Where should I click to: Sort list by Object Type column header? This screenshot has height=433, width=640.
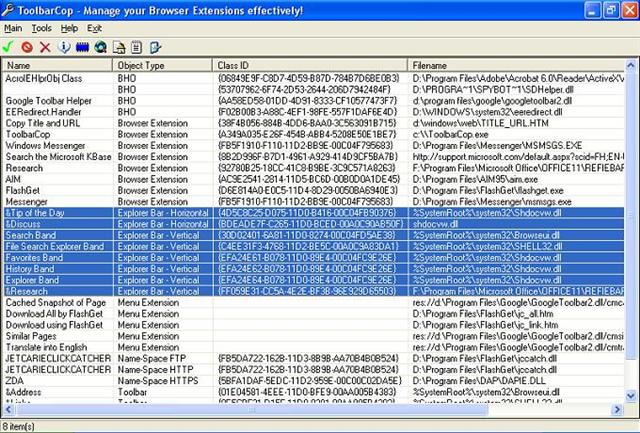(x=162, y=65)
